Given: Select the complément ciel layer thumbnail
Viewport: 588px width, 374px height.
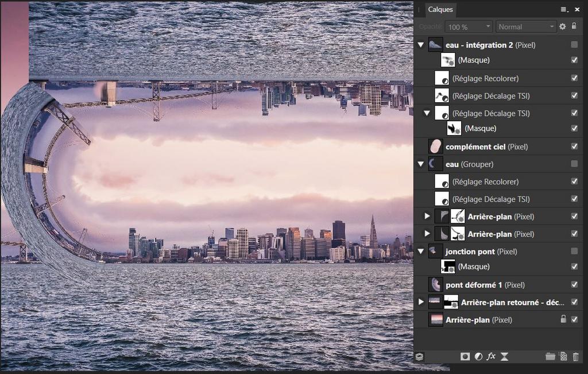Looking at the screenshot, I should click(x=435, y=146).
